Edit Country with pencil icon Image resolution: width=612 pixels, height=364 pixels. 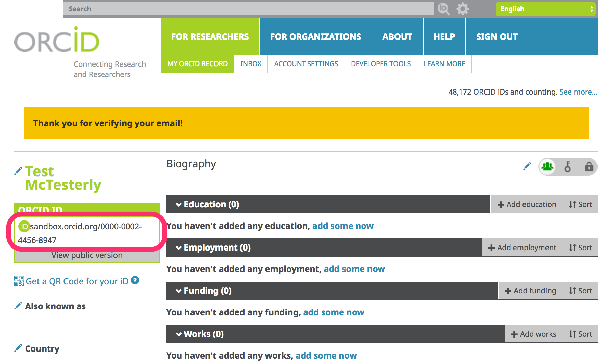coord(18,348)
